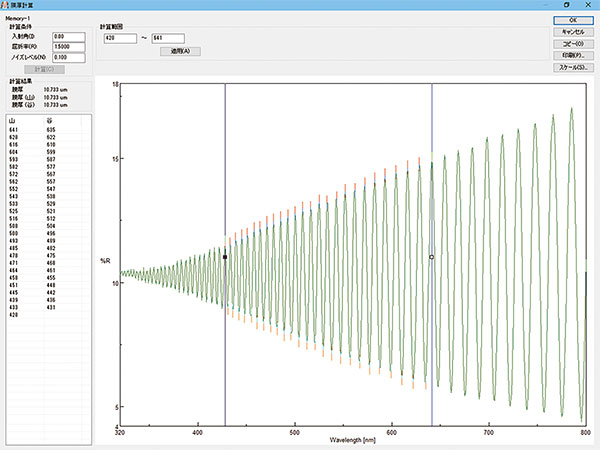This screenshot has height=450, width=600.
Task: Click the コピー(O) copy button
Action: (x=573, y=44)
